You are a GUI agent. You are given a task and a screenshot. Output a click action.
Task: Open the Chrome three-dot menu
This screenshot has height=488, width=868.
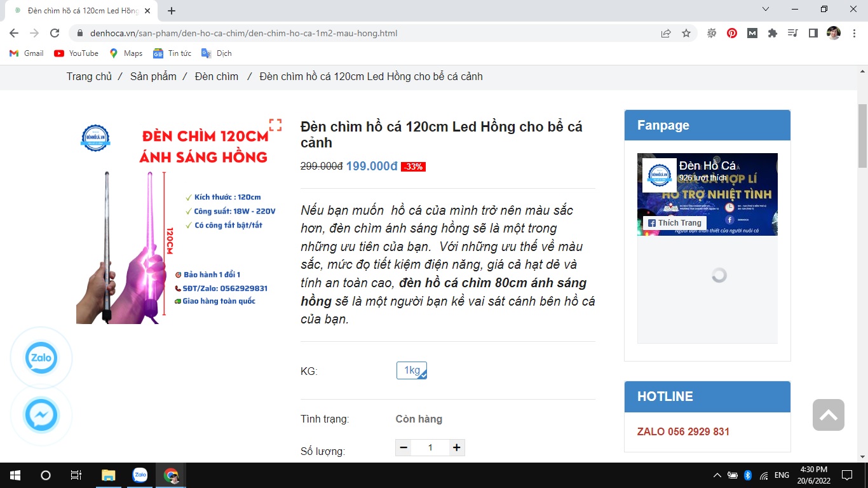tap(855, 33)
